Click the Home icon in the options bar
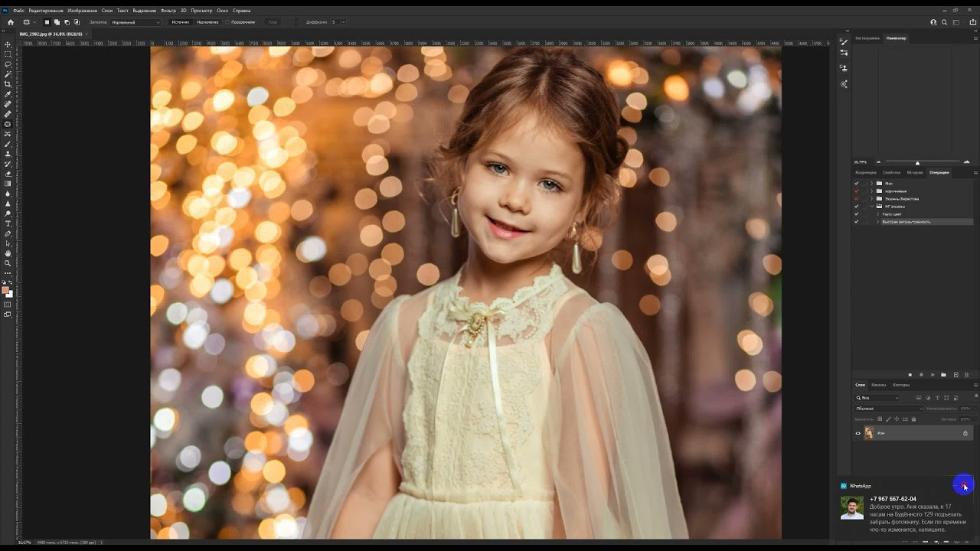 [11, 22]
